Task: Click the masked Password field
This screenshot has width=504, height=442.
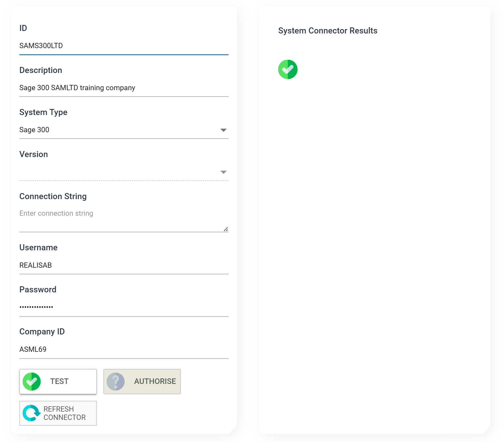Action: [124, 308]
